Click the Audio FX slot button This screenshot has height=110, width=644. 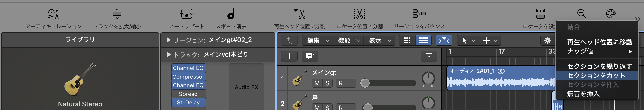(x=246, y=87)
